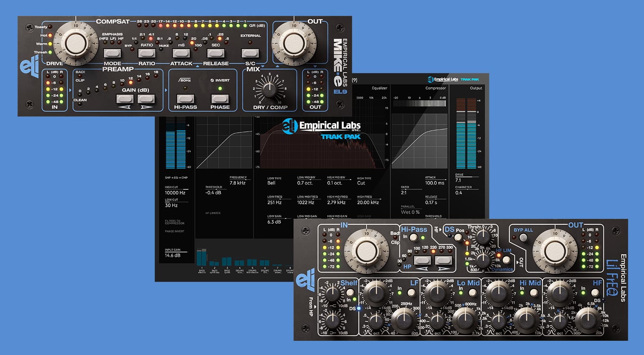Turn the DRY/COMP mix knob on Mike-e
644x355 pixels.
pos(270,89)
